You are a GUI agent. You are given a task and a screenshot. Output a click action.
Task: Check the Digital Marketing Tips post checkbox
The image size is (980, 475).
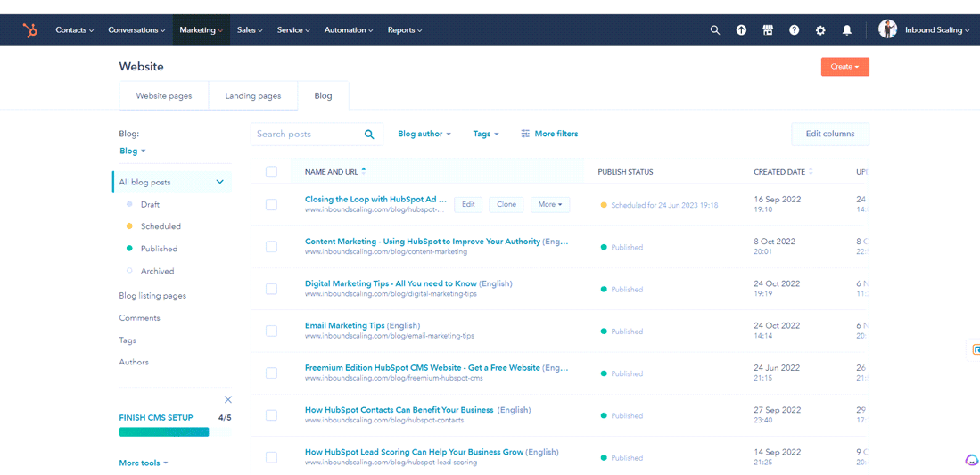point(271,289)
